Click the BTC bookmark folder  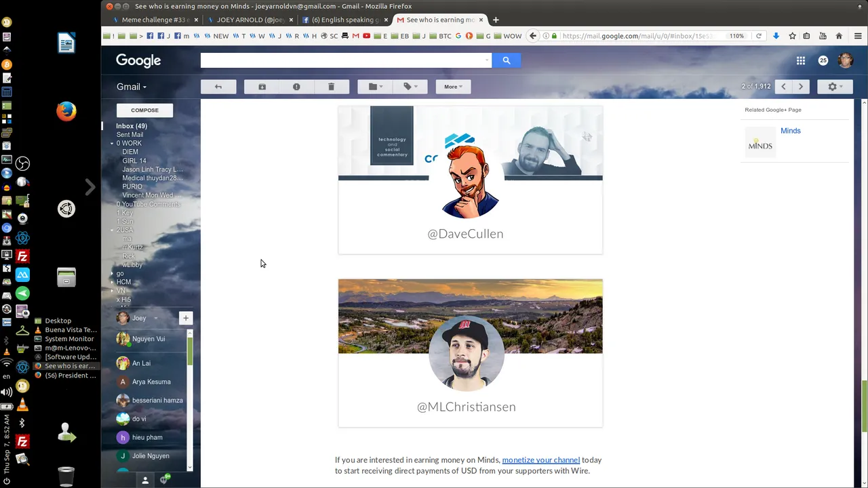(440, 36)
